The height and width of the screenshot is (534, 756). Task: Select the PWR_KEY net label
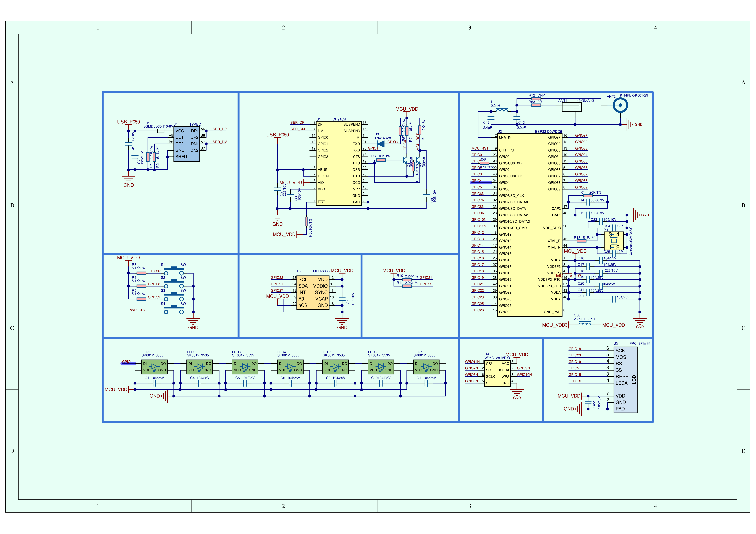(x=137, y=310)
